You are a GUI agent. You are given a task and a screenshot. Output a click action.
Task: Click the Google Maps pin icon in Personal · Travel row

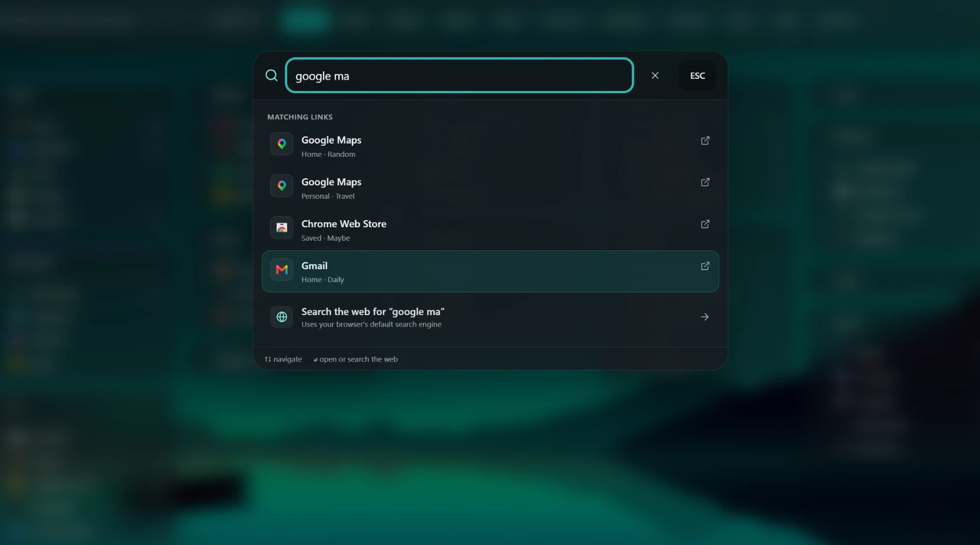coord(281,186)
